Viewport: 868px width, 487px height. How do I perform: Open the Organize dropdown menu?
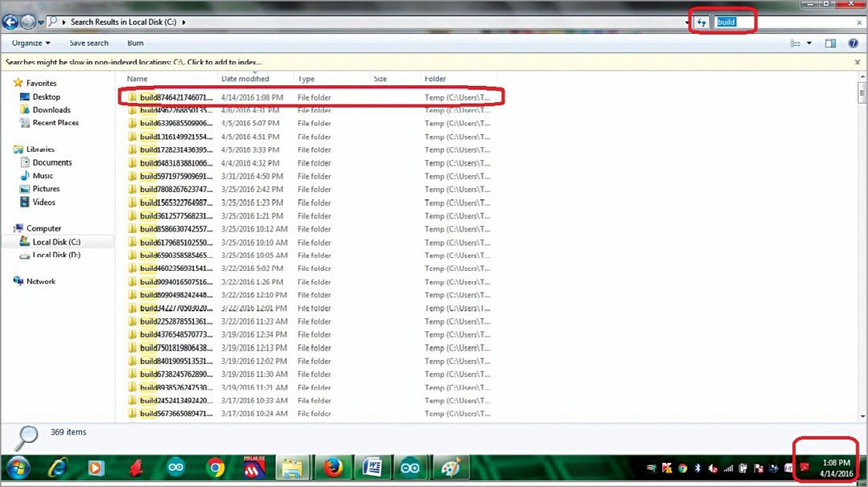[x=31, y=43]
